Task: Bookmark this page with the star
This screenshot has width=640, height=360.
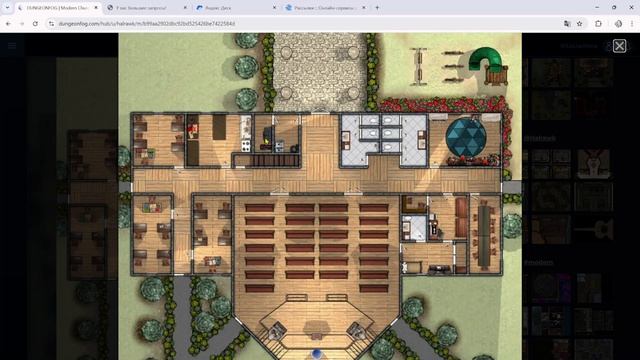Action: coord(580,24)
